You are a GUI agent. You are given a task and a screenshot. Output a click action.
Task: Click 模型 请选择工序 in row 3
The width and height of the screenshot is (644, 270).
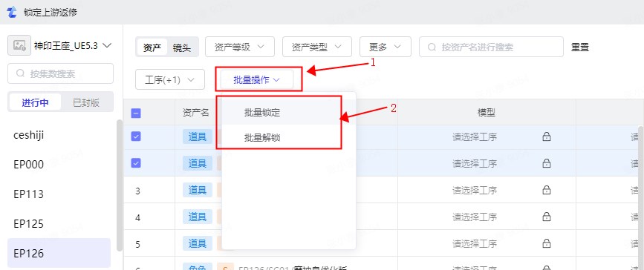coord(475,190)
